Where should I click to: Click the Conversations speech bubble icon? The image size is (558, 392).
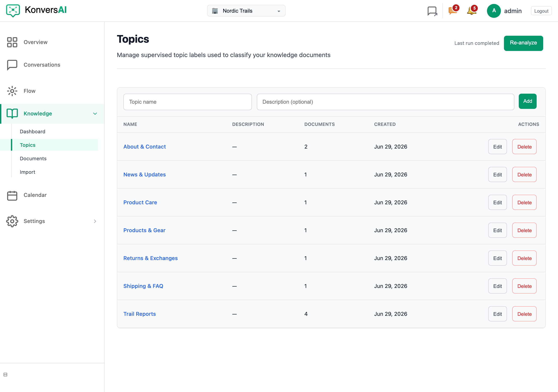12,65
